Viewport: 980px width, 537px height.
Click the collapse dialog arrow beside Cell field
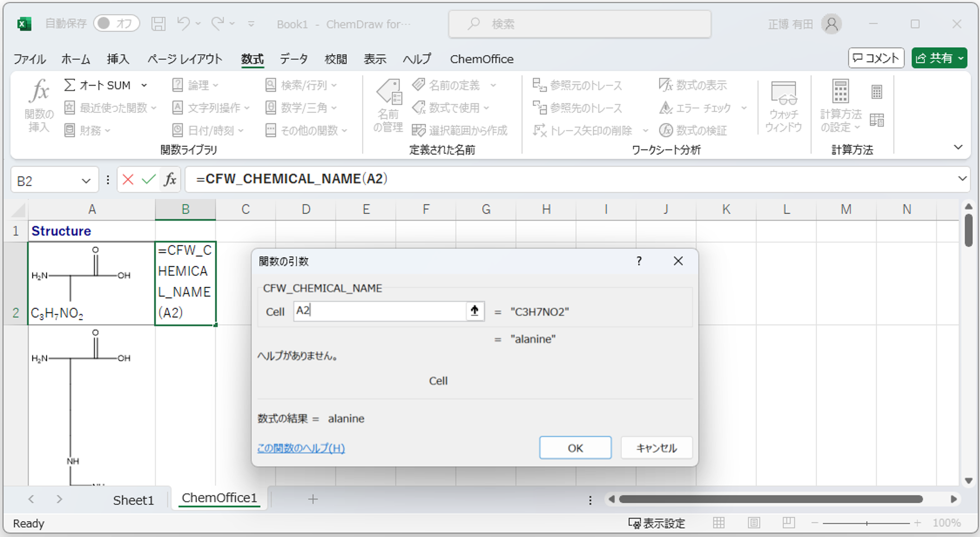point(474,311)
